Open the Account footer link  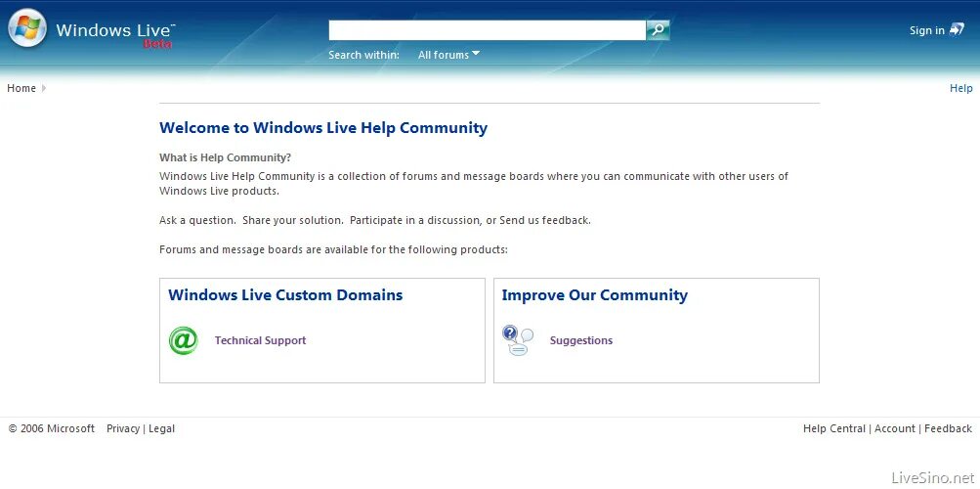point(894,428)
